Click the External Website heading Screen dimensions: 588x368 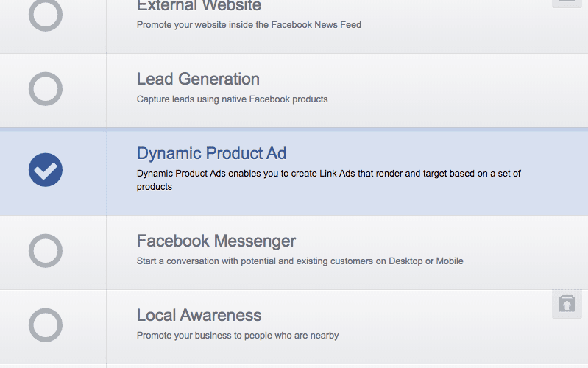[x=199, y=6]
